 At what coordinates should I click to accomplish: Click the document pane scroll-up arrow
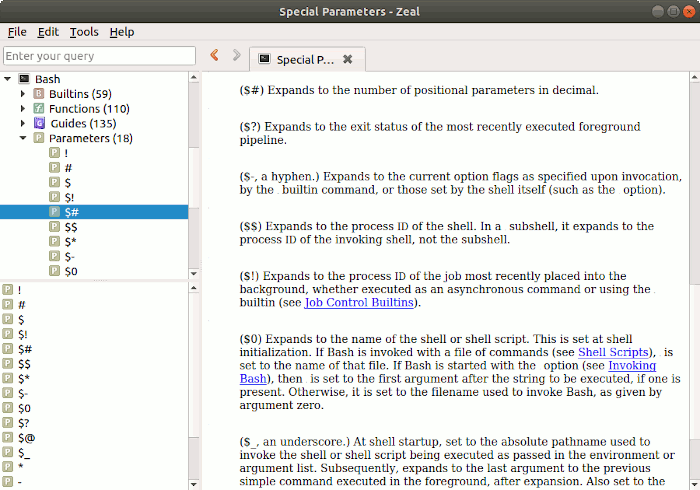695,77
